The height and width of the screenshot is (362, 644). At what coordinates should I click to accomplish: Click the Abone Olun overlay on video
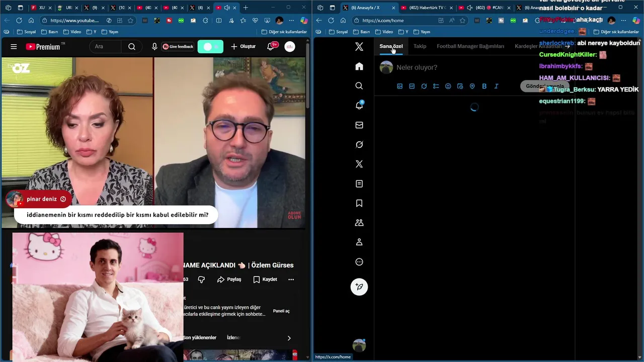click(x=294, y=215)
